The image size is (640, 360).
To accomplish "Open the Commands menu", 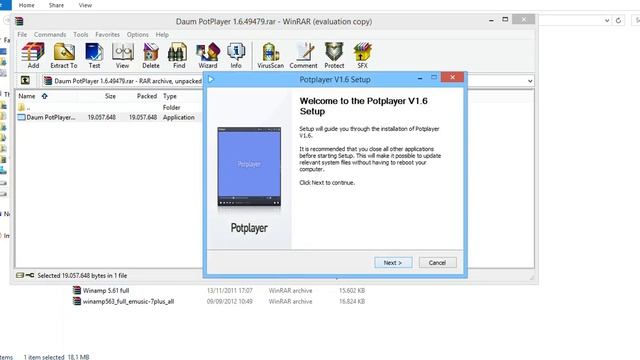I will click(50, 35).
